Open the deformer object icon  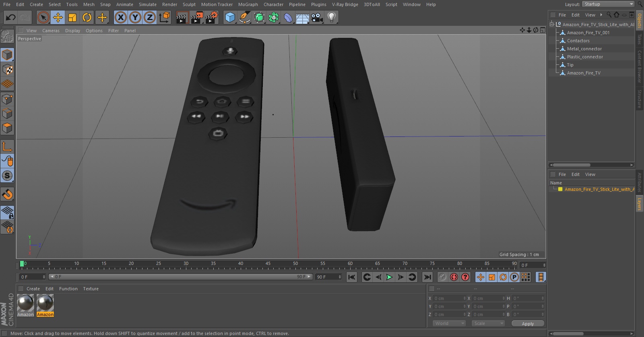pos(288,17)
